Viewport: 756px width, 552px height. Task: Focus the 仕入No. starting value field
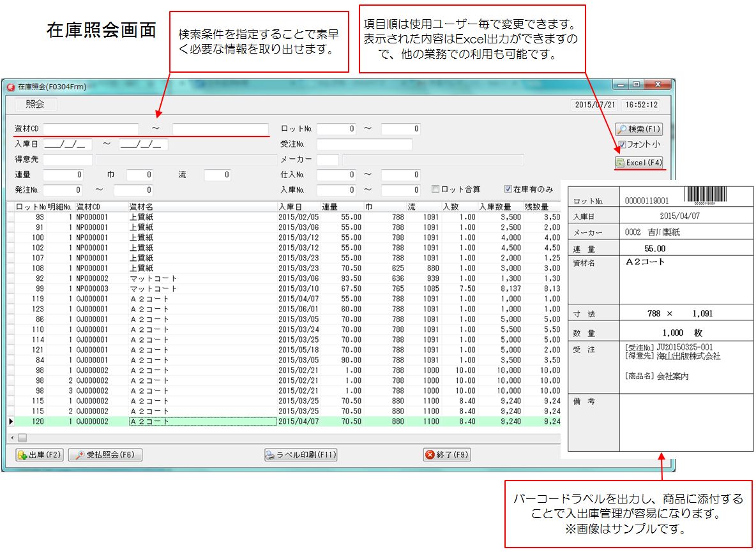(336, 175)
